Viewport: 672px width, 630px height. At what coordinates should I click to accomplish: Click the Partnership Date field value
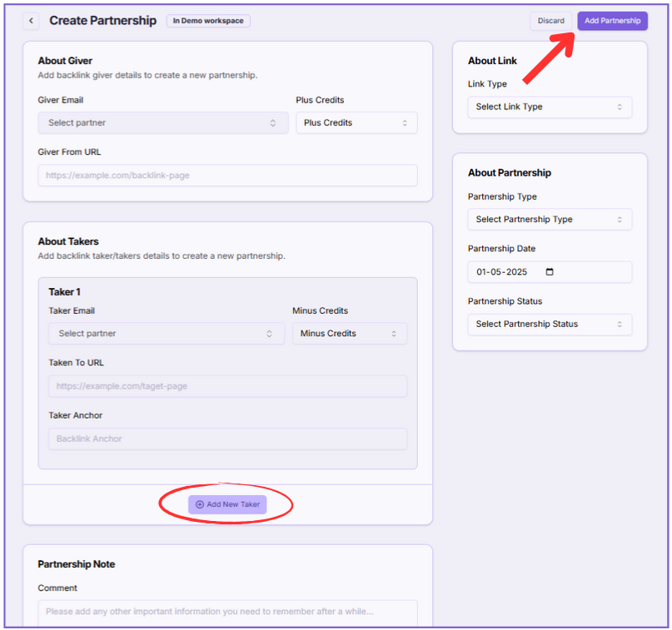click(x=503, y=272)
